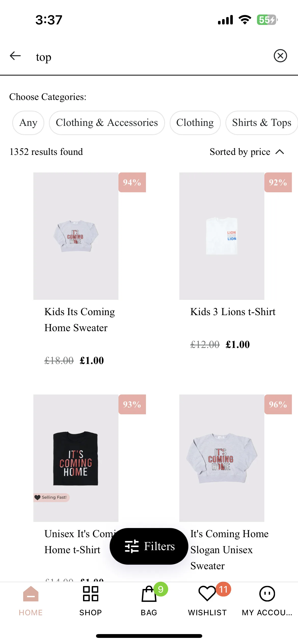This screenshot has width=298, height=644.
Task: Open the My Account face icon
Action: tap(267, 594)
